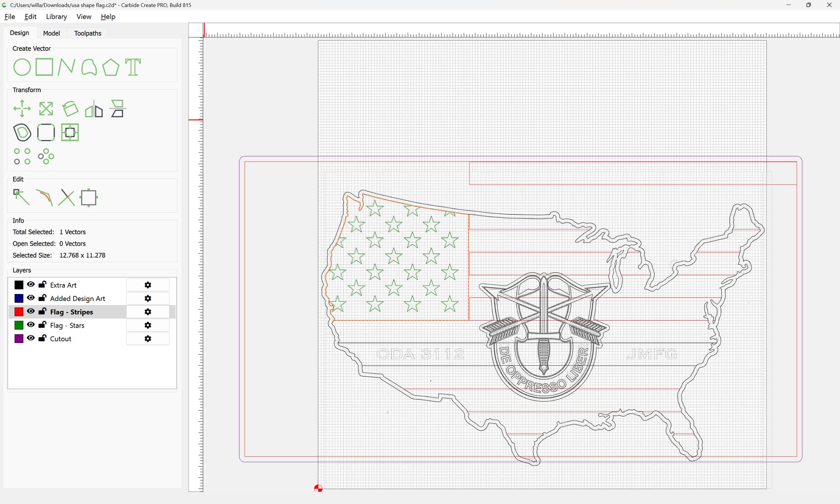Hide the Extra Art layer
Viewport: 840px width, 504px height.
click(x=31, y=284)
